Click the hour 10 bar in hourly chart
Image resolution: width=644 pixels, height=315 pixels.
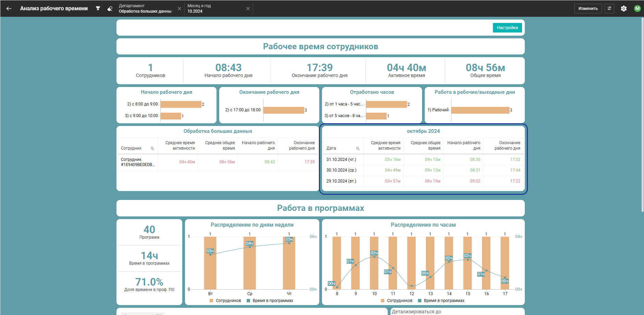(374, 263)
